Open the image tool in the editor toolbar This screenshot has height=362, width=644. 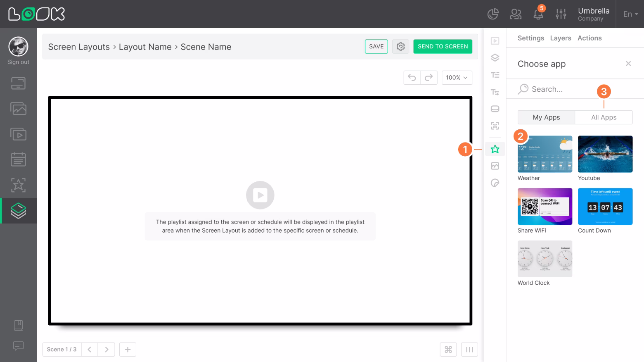click(495, 166)
